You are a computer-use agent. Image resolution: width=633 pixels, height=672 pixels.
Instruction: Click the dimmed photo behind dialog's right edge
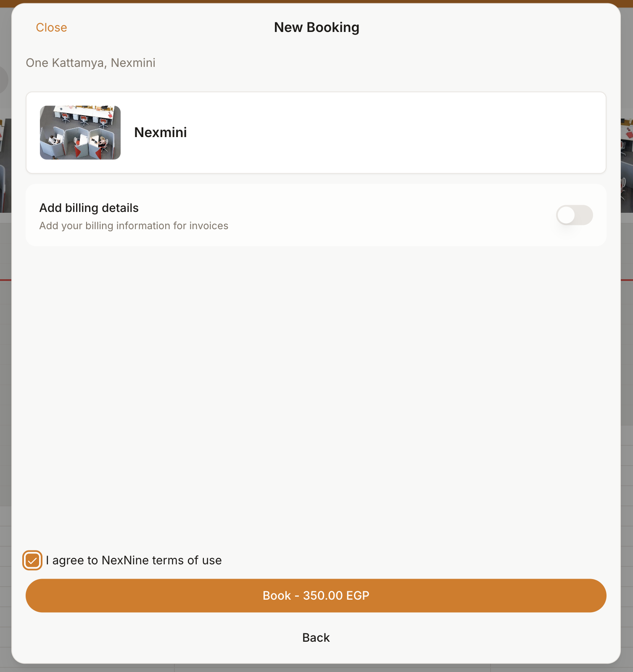[627, 166]
